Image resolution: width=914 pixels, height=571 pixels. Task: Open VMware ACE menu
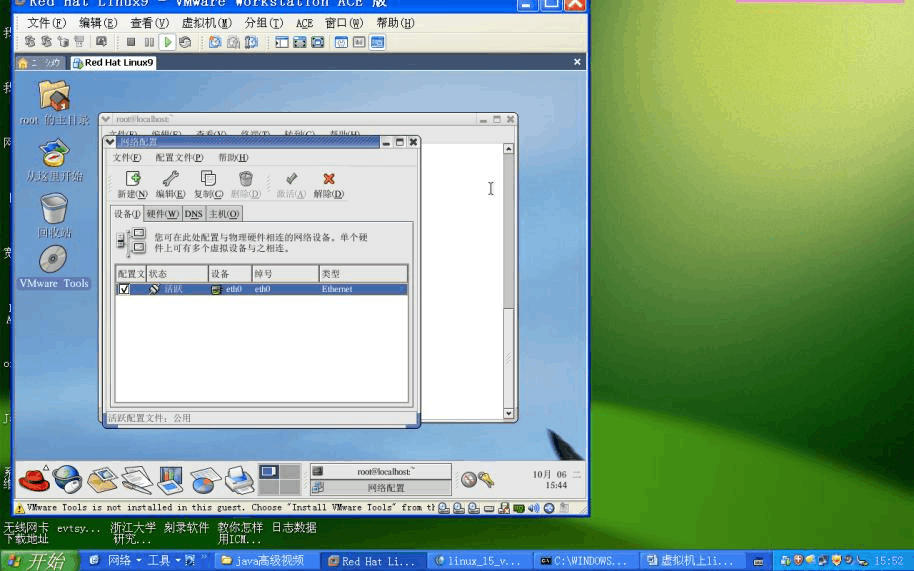pyautogui.click(x=304, y=23)
